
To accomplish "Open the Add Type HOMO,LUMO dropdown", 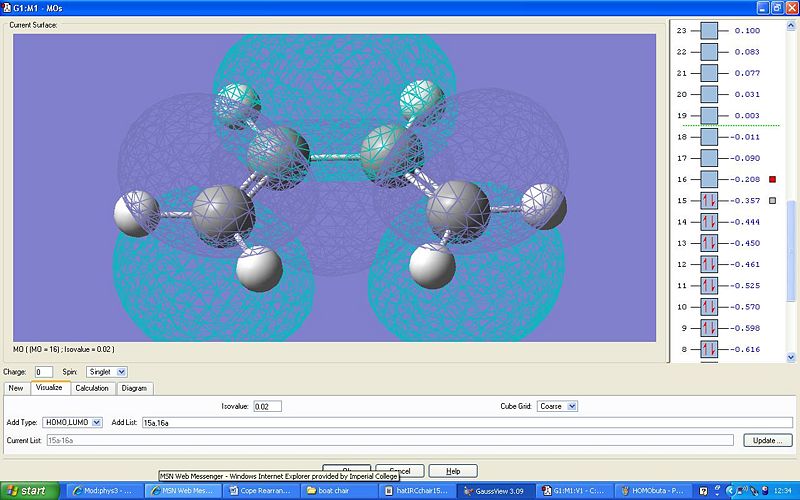I will (x=72, y=422).
